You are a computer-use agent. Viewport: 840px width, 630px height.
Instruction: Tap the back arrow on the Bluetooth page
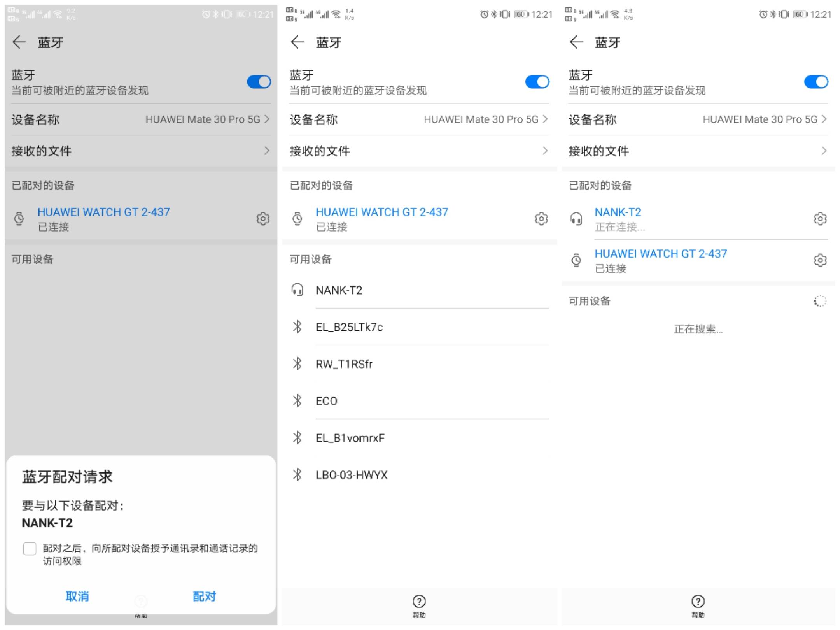click(19, 42)
